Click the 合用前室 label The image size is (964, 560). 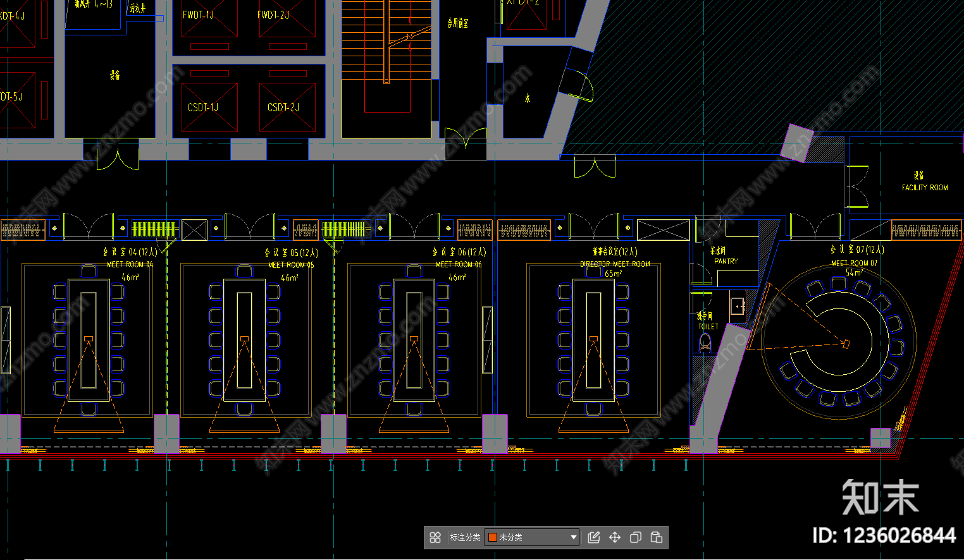coord(458,23)
